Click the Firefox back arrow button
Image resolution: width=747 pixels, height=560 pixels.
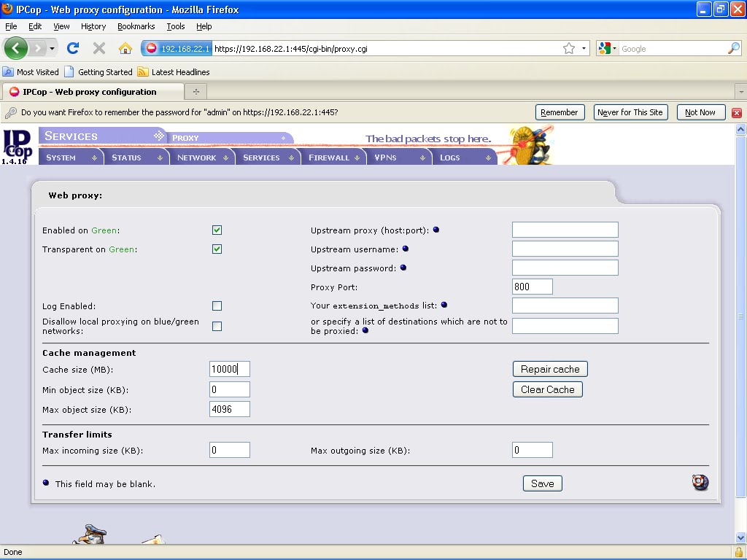point(16,48)
